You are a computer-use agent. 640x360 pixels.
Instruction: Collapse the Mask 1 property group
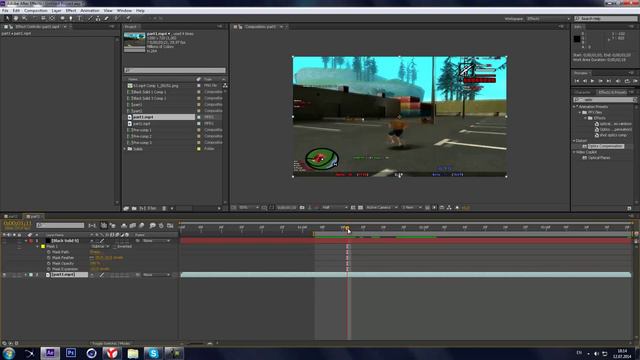(x=38, y=247)
